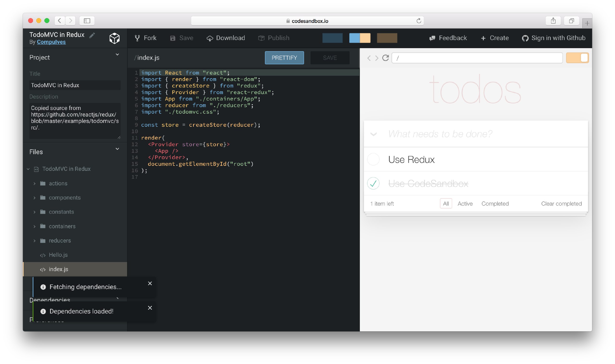The height and width of the screenshot is (364, 615).
Task: Click the TodoMVC root sandbox icon
Action: tap(36, 169)
